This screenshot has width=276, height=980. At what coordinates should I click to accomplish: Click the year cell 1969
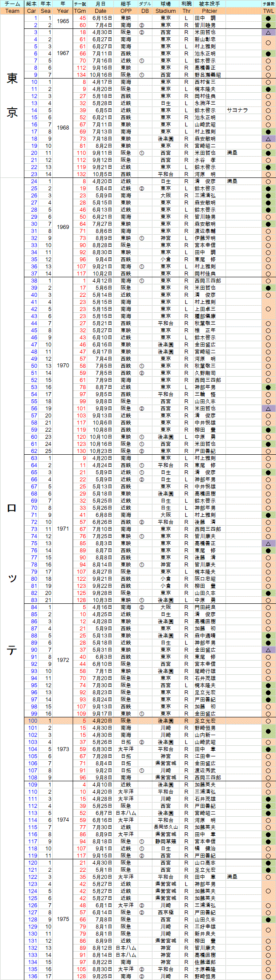pyautogui.click(x=63, y=228)
